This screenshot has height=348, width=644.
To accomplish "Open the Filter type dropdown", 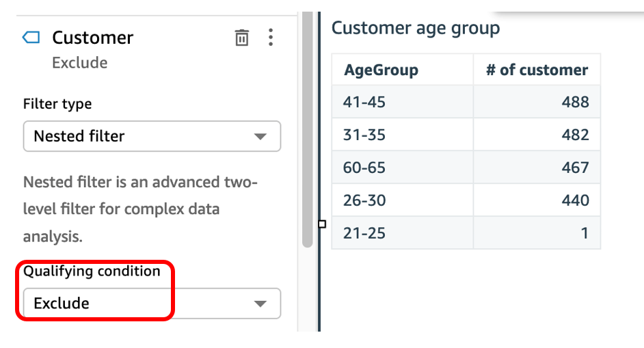I will pos(152,136).
